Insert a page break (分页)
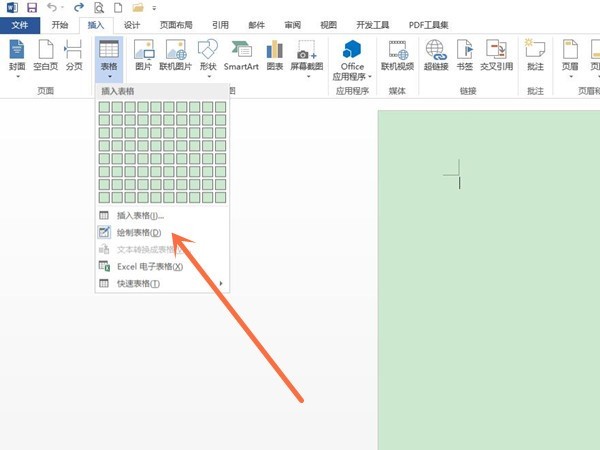The image size is (600, 450). (x=74, y=55)
